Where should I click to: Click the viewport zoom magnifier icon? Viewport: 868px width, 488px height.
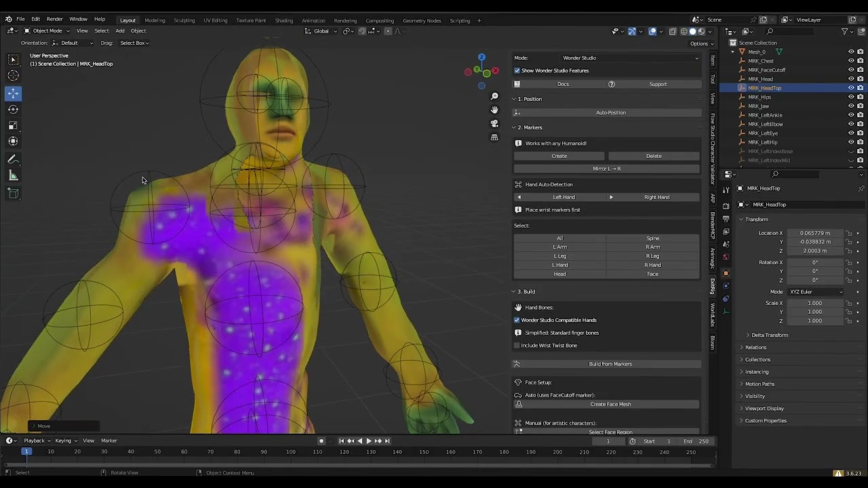pyautogui.click(x=494, y=96)
